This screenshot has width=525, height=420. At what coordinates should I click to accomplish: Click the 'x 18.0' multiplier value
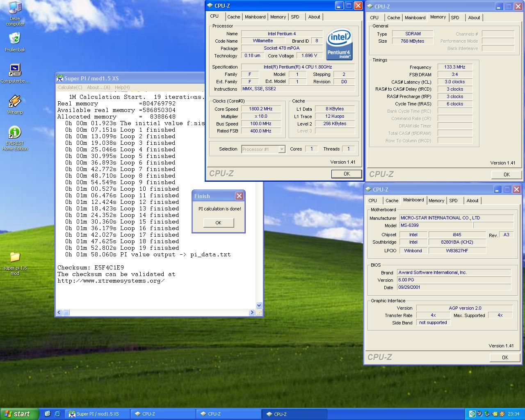point(261,116)
